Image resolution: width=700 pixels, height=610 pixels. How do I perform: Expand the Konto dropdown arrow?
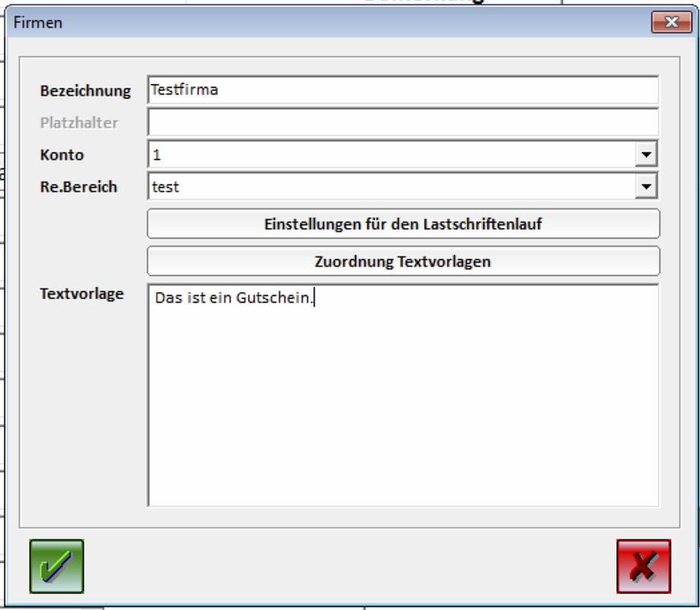coord(646,155)
